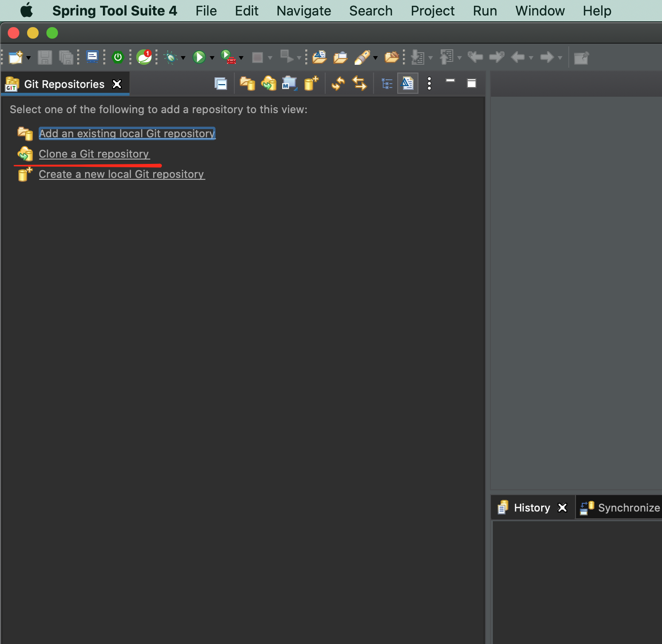This screenshot has height=644, width=662.
Task: Click the Add Repository Selection toolbar icon
Action: tap(289, 84)
